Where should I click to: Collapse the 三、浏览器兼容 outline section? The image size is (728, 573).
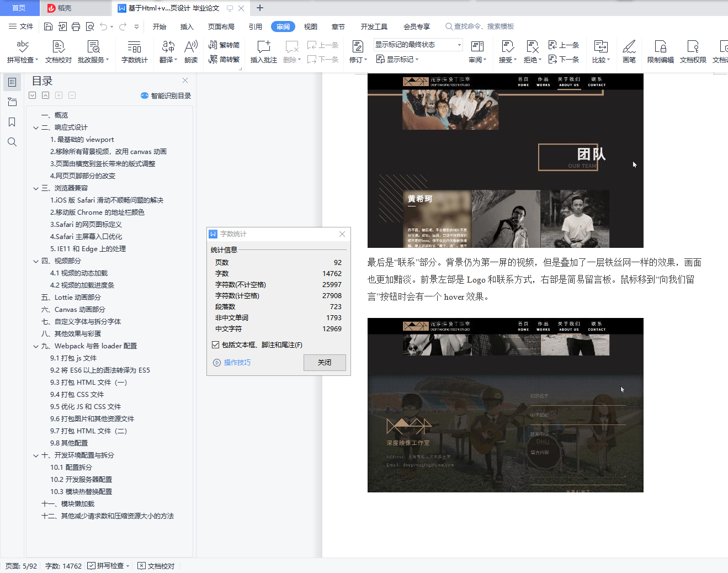(x=36, y=188)
